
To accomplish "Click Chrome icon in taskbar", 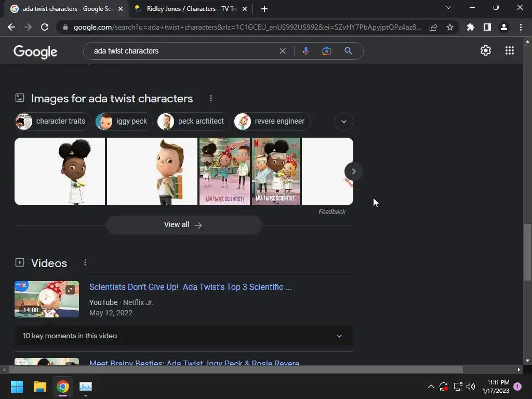I will 63,387.
